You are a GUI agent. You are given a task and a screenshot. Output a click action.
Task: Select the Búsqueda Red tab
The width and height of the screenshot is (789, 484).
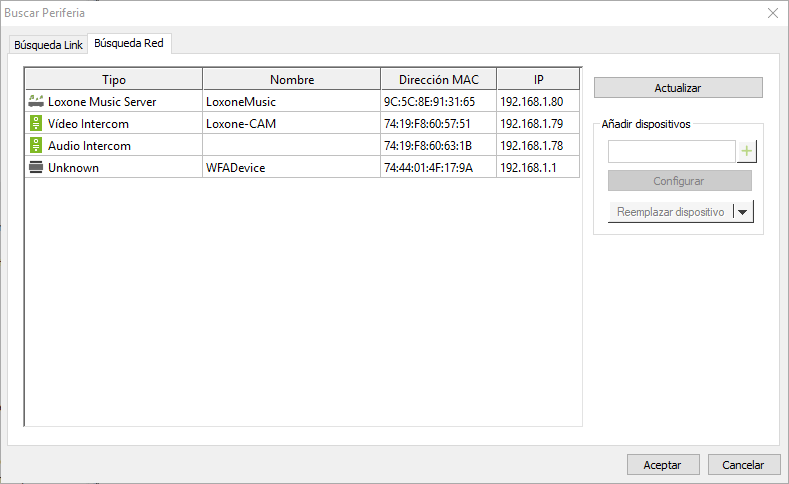click(129, 44)
